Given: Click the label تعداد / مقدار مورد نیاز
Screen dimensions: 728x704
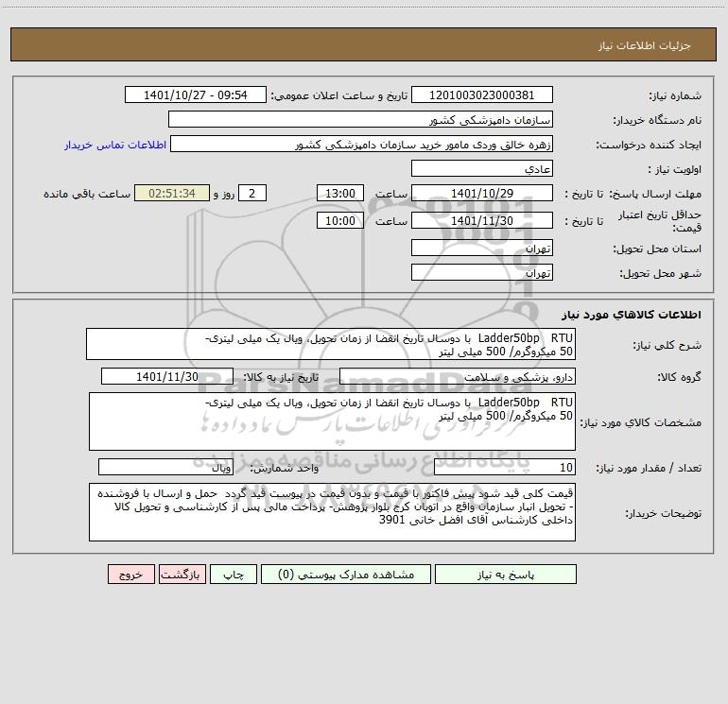Looking at the screenshot, I should [x=649, y=469].
